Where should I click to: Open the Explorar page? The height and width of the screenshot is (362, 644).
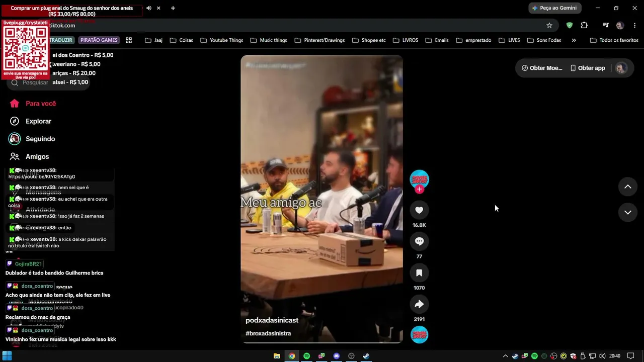click(31, 121)
